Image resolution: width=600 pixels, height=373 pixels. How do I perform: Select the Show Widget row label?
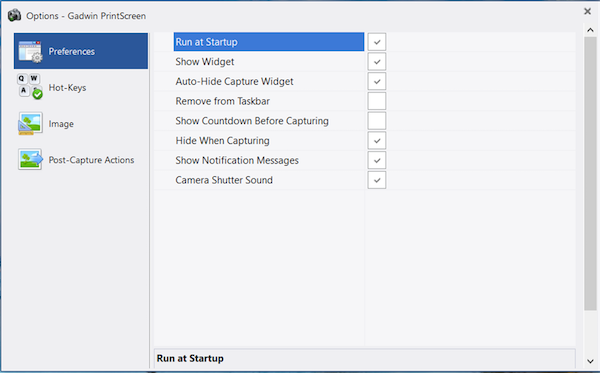205,62
